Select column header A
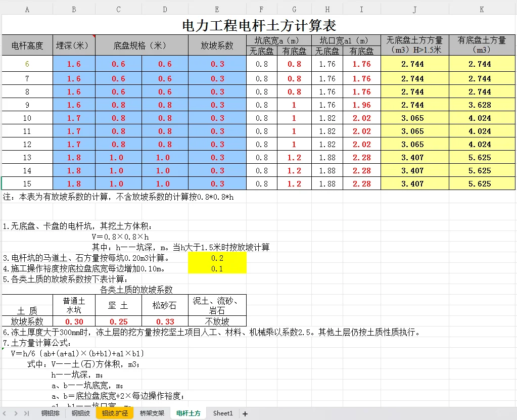The height and width of the screenshot is (420, 517). click(x=27, y=9)
